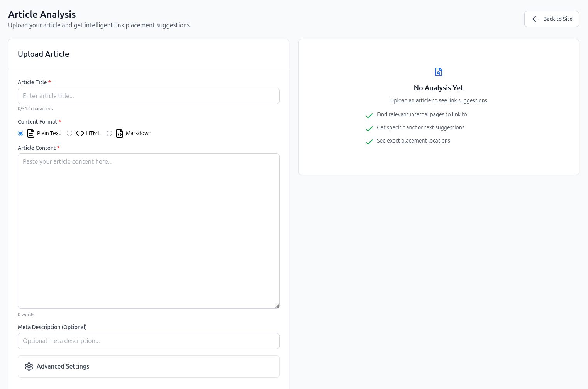
Task: Click checkmark beside Get specific anchor text
Action: (369, 128)
